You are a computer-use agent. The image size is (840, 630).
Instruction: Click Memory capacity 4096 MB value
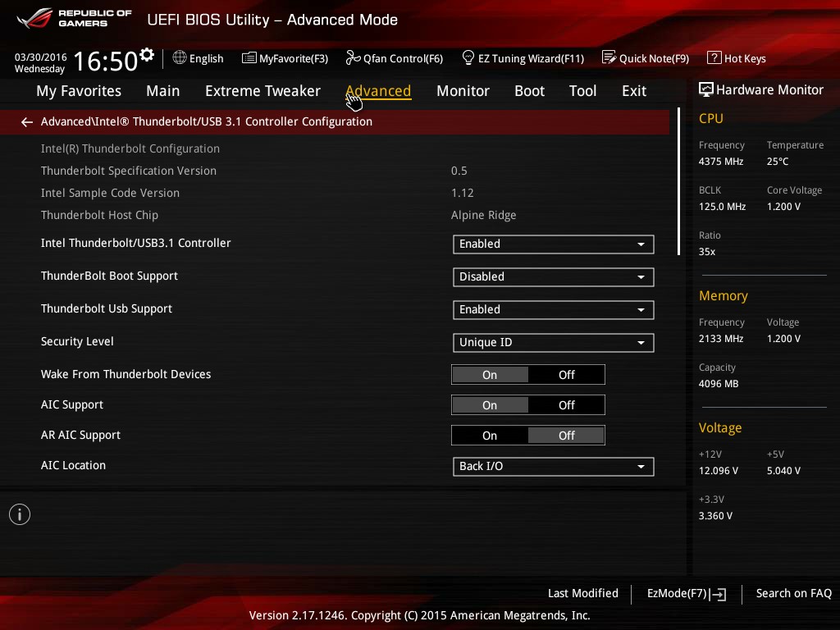pyautogui.click(x=719, y=384)
